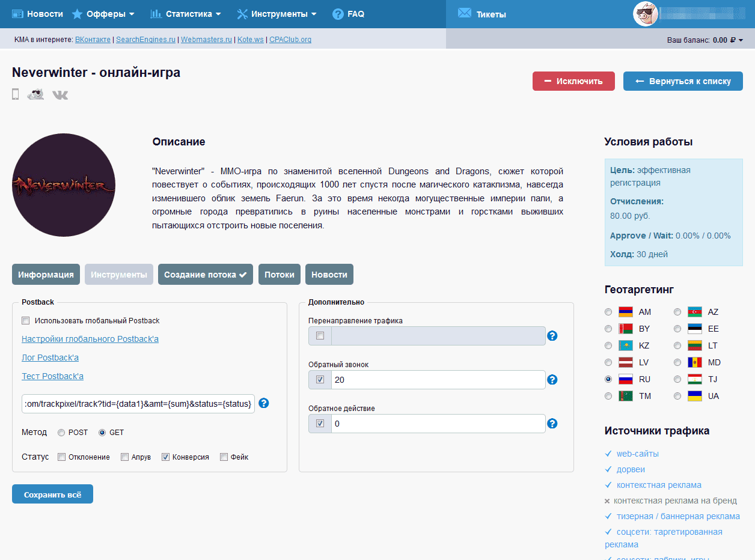This screenshot has height=560, width=755.
Task: Select the POST method radio button
Action: [x=61, y=433]
